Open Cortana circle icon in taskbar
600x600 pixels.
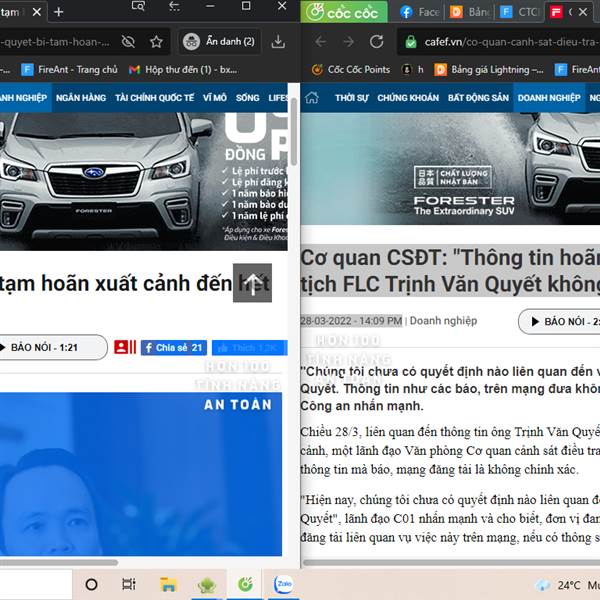point(91,584)
